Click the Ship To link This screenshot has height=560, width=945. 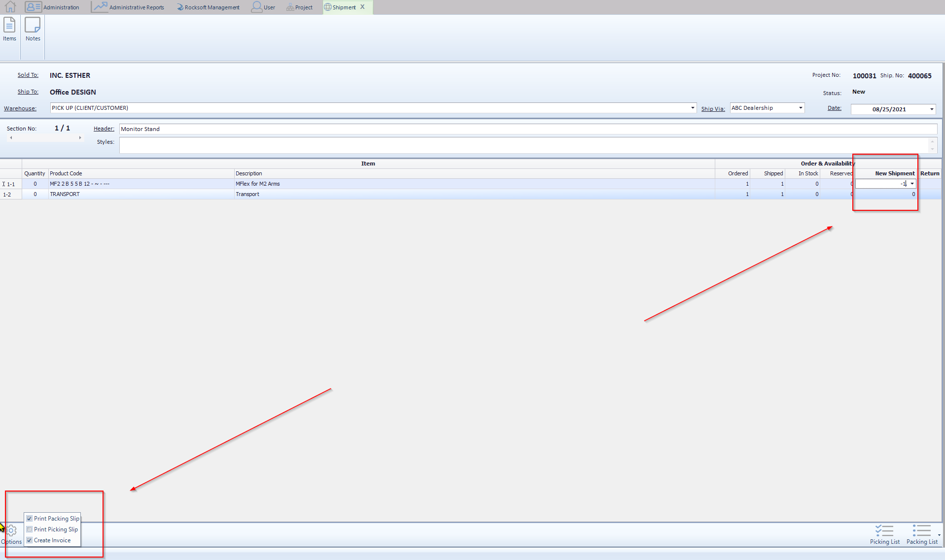28,92
